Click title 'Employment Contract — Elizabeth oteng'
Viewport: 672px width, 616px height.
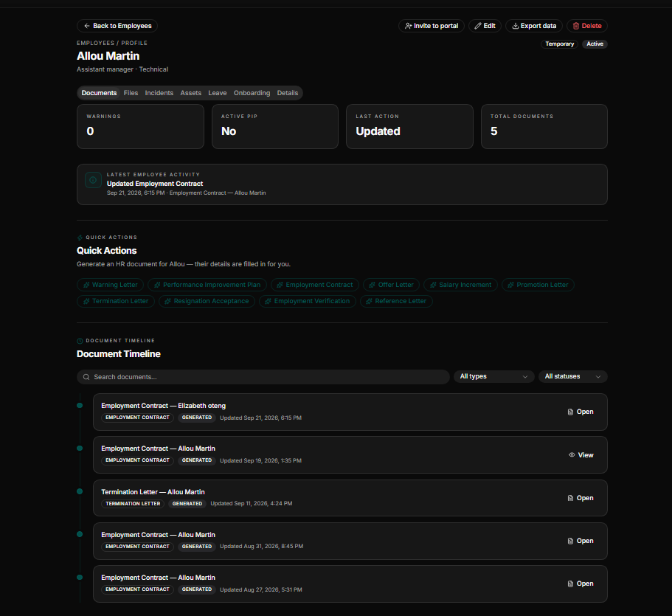coord(163,406)
